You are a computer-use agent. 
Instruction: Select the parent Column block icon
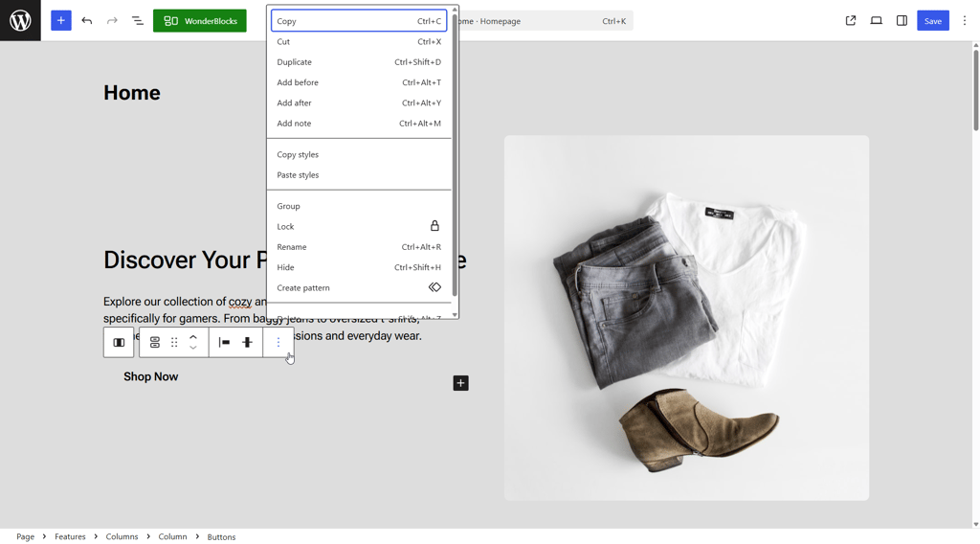click(x=119, y=342)
